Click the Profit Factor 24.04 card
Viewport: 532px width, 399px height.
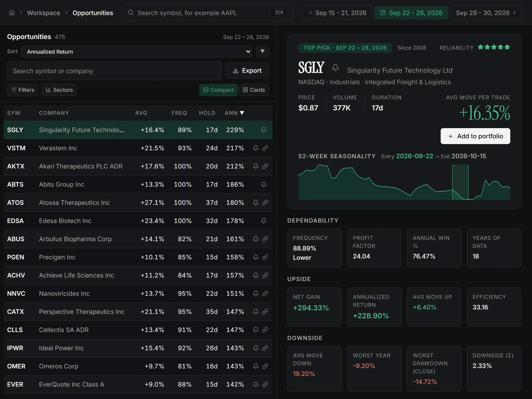374,248
